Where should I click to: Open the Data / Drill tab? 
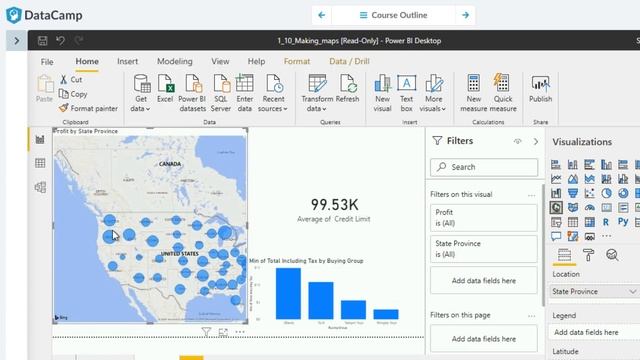coord(349,61)
